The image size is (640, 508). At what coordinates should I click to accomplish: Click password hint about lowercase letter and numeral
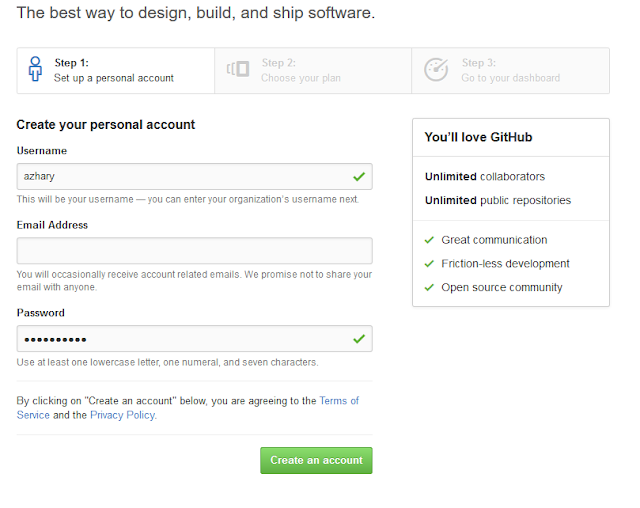[167, 362]
